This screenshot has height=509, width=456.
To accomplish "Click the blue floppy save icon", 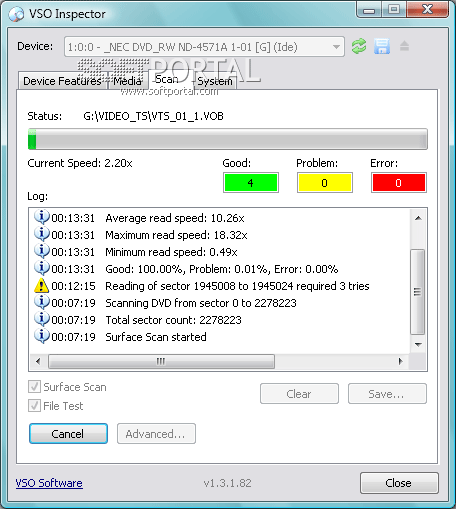I will point(382,46).
